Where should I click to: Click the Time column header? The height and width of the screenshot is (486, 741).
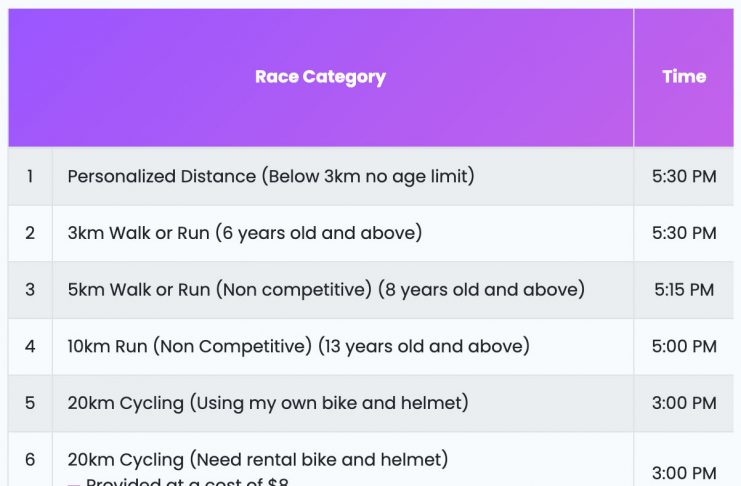(x=683, y=77)
